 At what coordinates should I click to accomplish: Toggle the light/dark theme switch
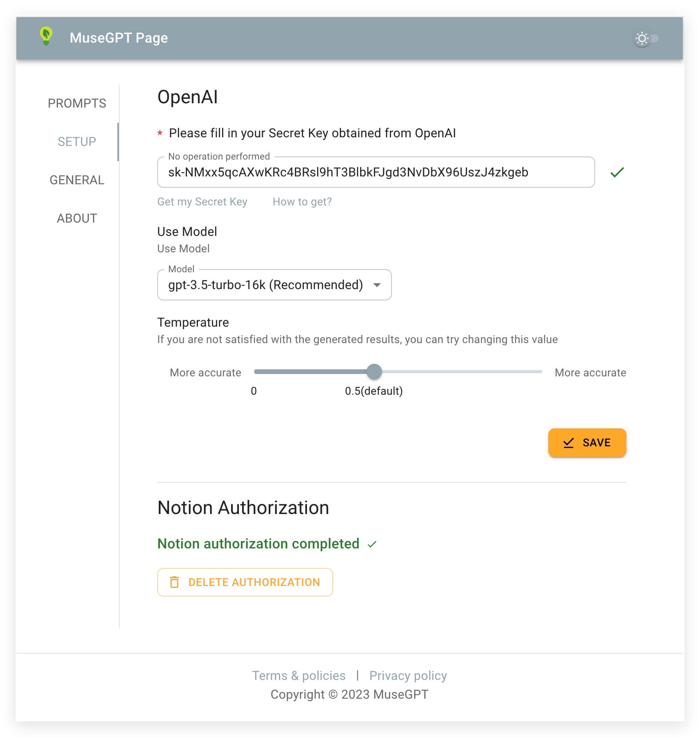click(x=646, y=38)
